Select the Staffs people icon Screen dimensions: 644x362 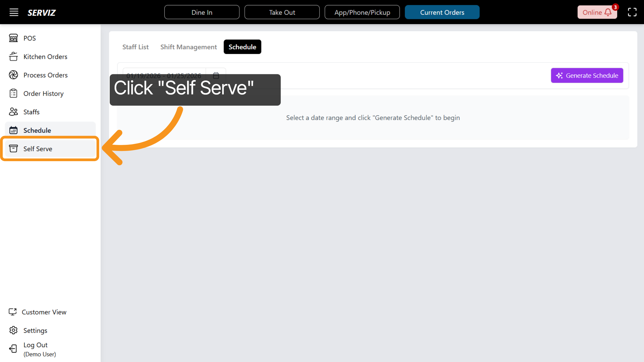[x=13, y=112]
